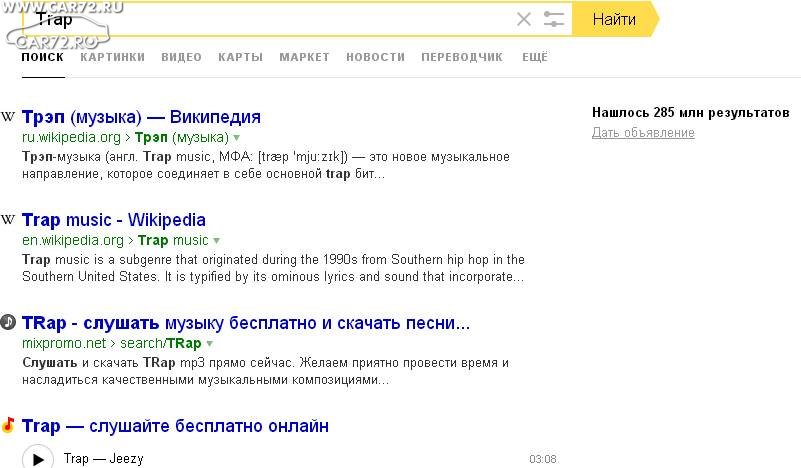
Task: Click mixpromo music note favicon
Action: (8, 322)
